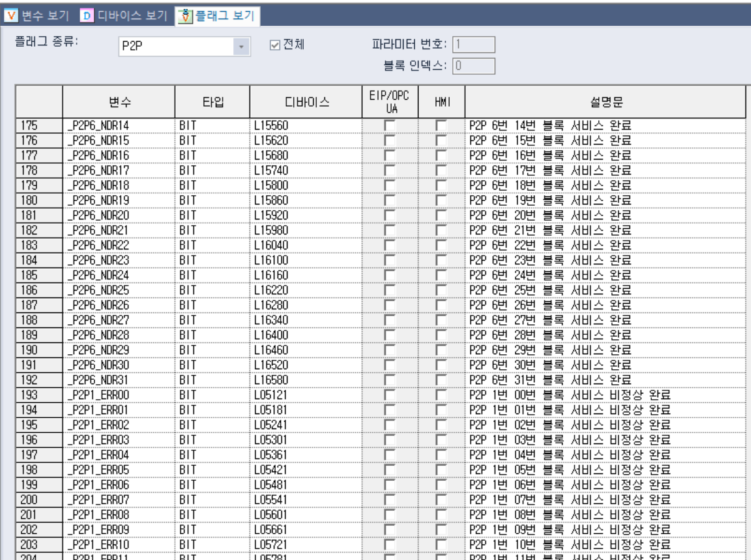Select the _P2P6_NDR31 variable cell

pos(119,380)
